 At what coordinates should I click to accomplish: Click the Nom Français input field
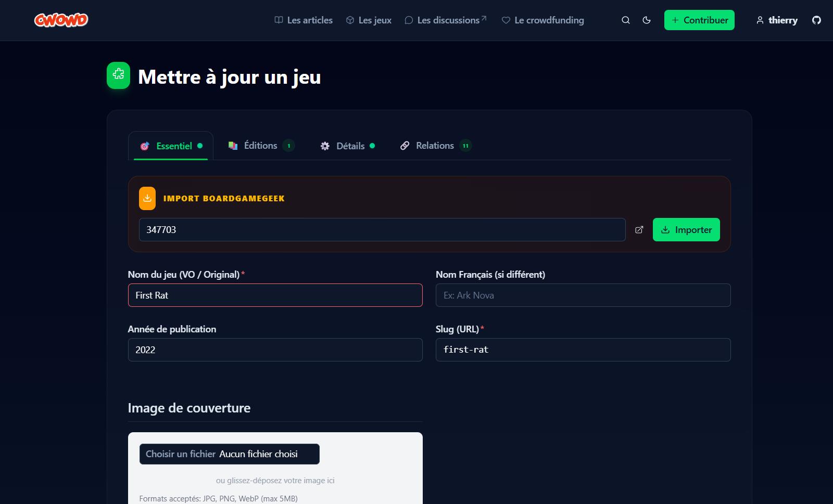click(x=583, y=295)
